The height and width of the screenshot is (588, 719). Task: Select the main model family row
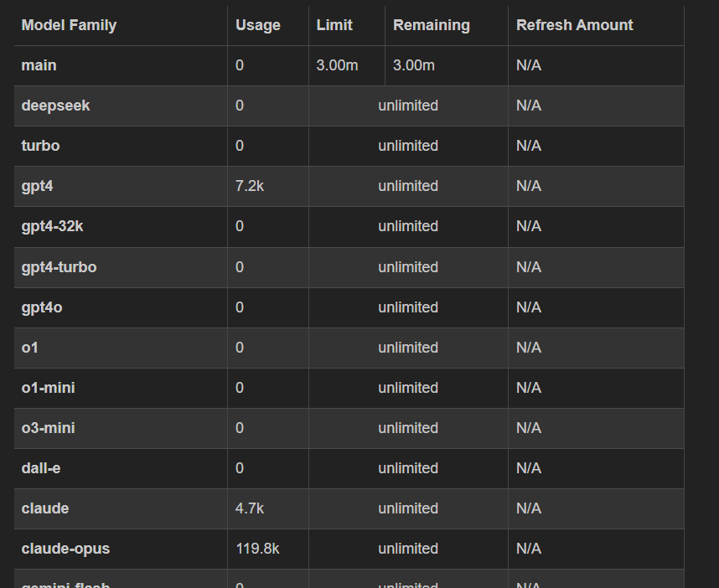click(x=349, y=65)
